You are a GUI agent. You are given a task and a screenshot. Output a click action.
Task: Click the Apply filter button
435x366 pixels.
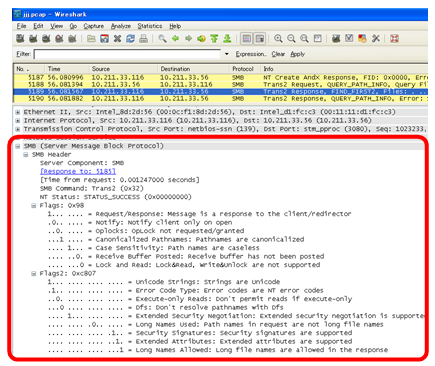coord(297,54)
